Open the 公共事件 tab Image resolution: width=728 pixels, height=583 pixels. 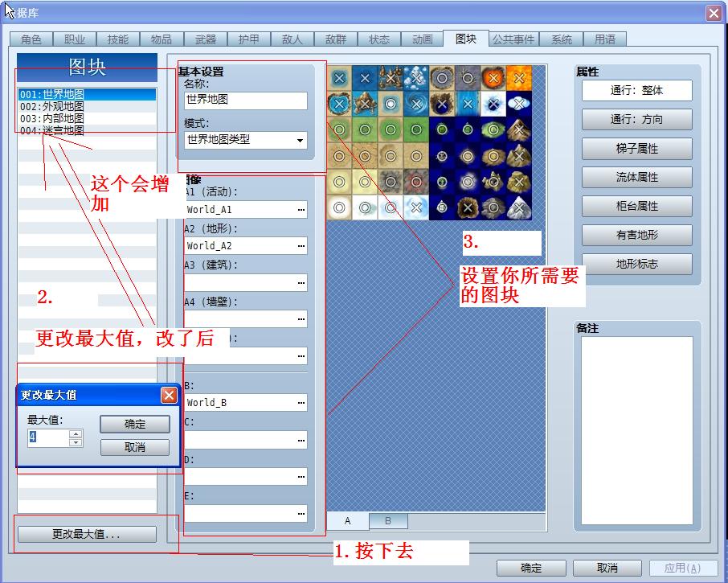pyautogui.click(x=513, y=39)
